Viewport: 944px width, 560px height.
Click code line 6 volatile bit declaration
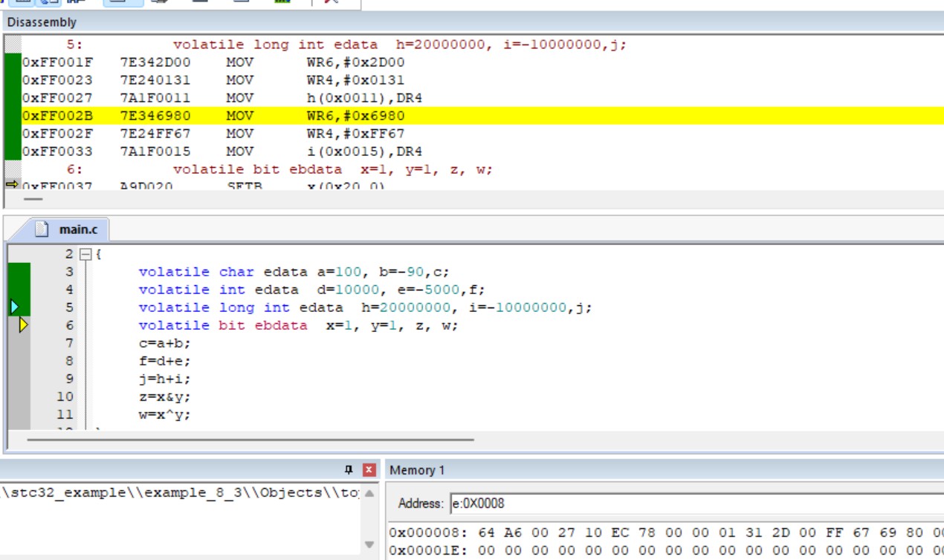pos(299,325)
